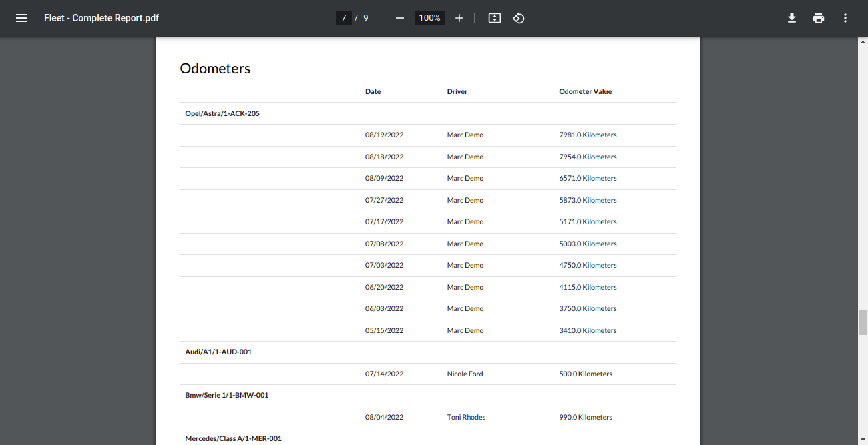Click the 5873.0 Kilometers value
868x445 pixels.
coord(588,200)
